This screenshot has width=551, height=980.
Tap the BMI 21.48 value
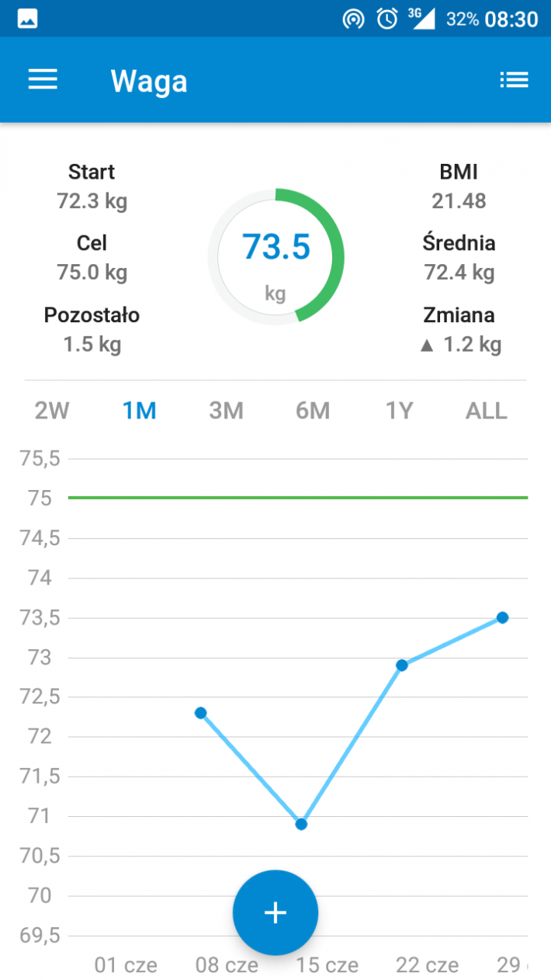[459, 201]
